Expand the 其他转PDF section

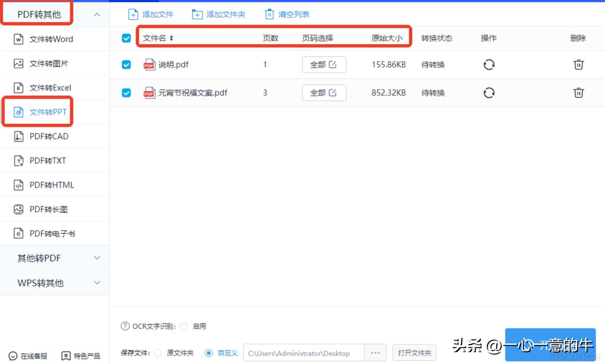[55, 258]
